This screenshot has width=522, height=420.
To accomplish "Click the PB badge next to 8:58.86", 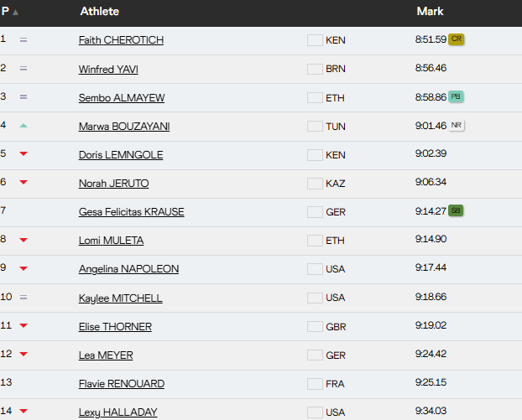I will pos(456,96).
